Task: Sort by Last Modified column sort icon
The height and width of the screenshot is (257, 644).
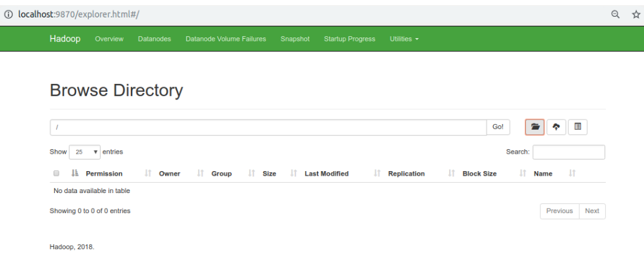Action: tap(377, 174)
